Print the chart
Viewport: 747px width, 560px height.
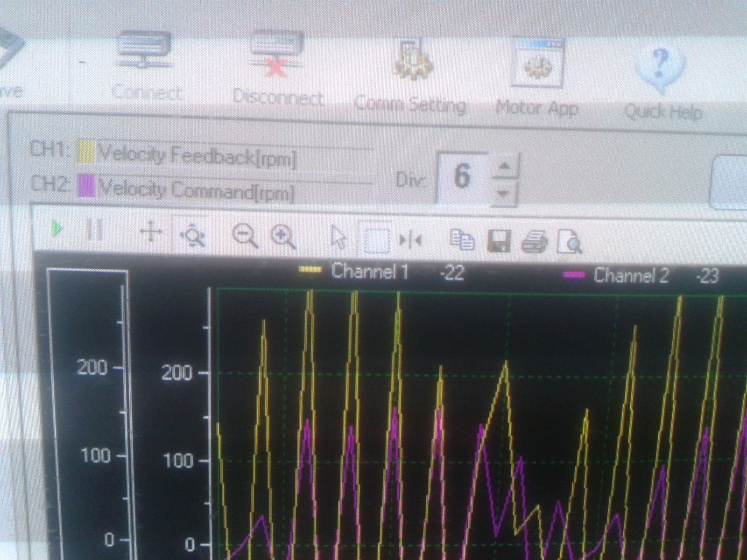(534, 242)
